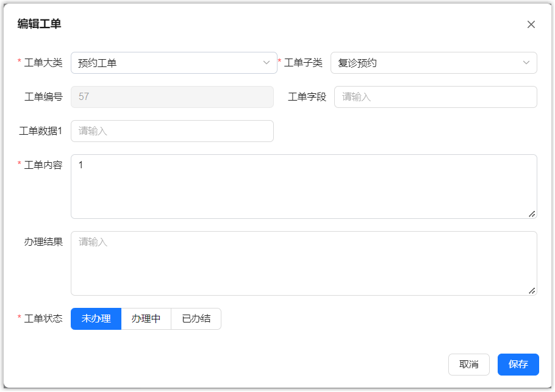555x392 pixels.
Task: Click the disabled 工单编号 field showing 57
Action: [172, 97]
